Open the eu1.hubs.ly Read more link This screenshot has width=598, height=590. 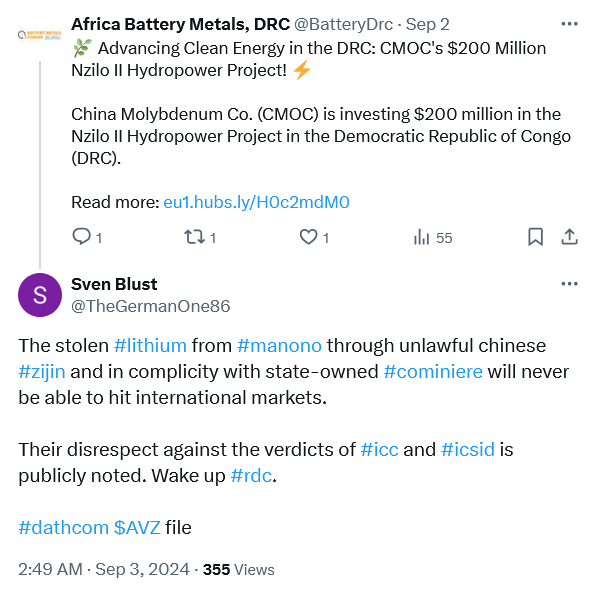[256, 202]
